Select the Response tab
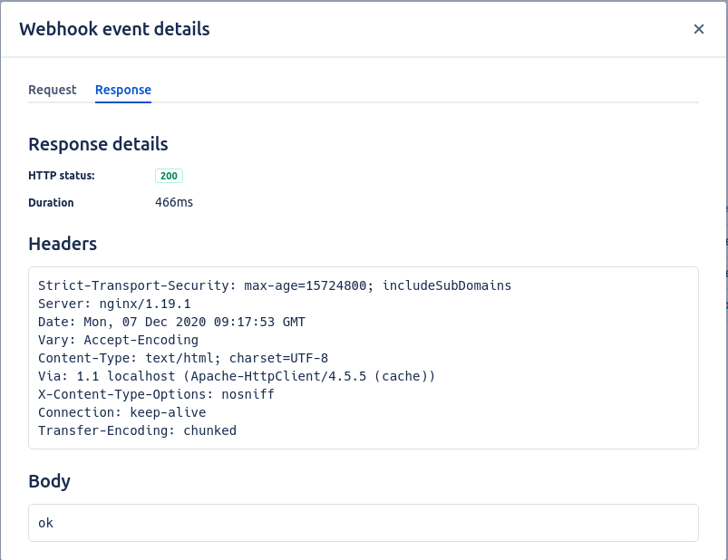 tap(123, 90)
